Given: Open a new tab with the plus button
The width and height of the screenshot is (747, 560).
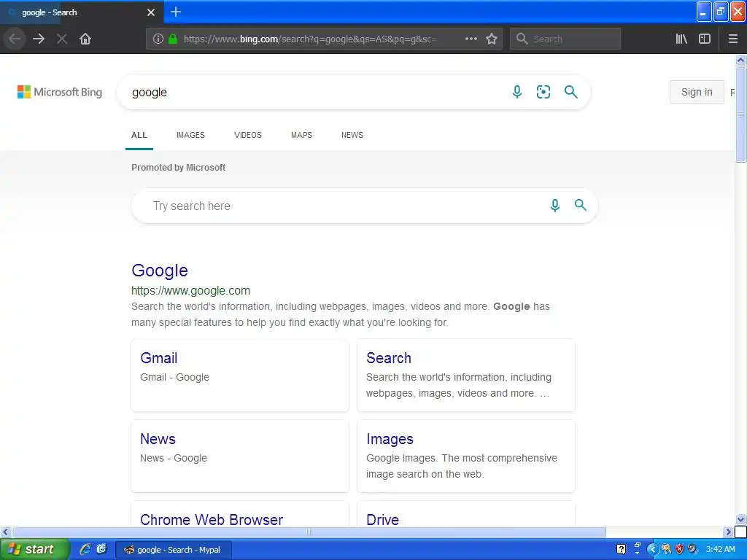Looking at the screenshot, I should coord(176,12).
